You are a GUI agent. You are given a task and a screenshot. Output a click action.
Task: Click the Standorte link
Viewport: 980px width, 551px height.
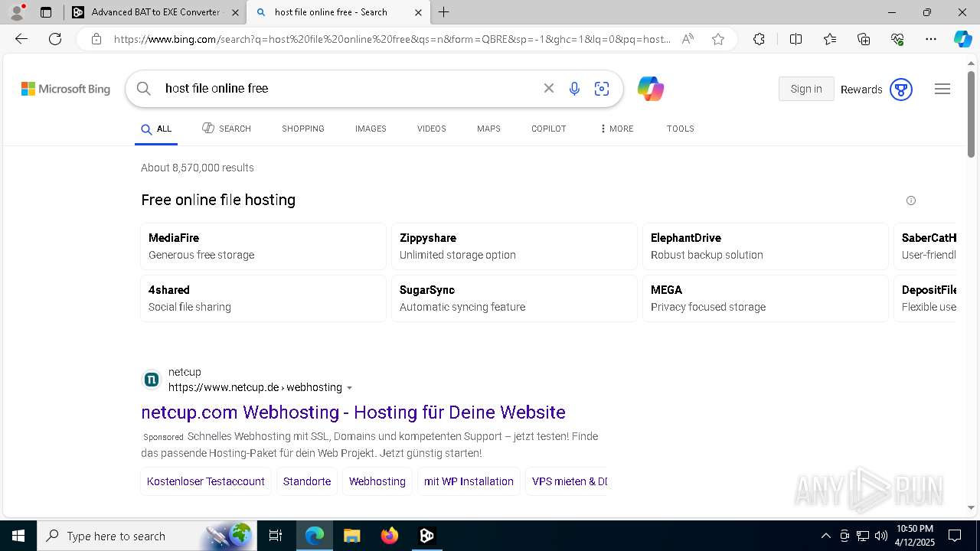point(307,481)
